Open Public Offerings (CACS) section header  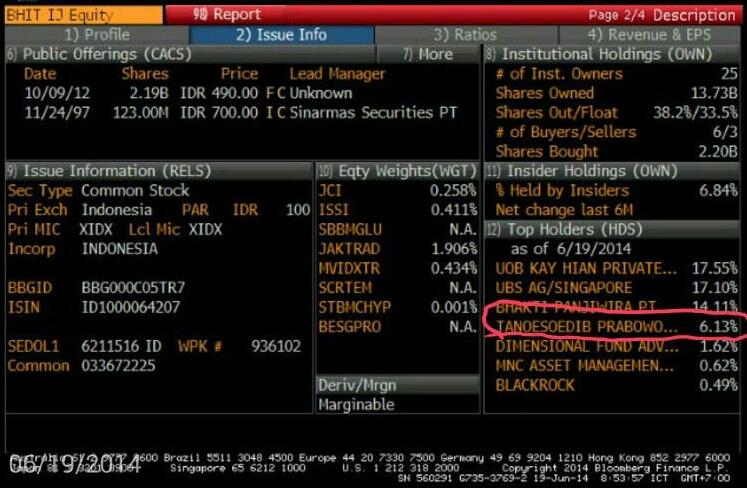click(191, 54)
